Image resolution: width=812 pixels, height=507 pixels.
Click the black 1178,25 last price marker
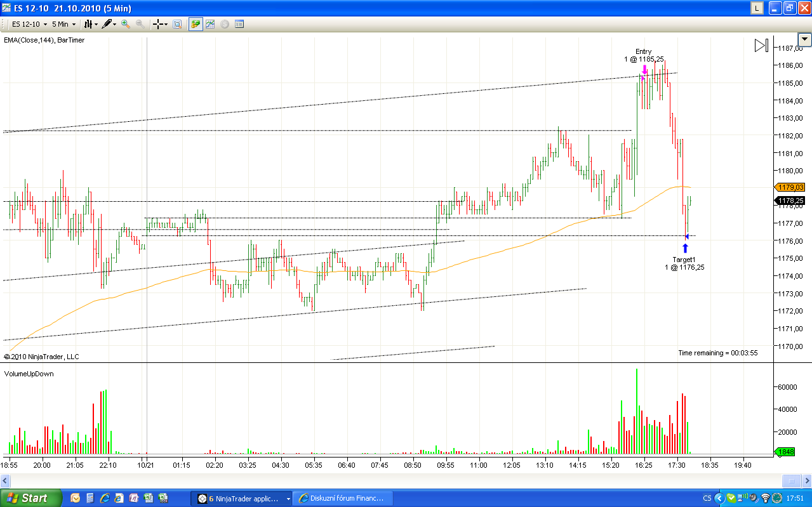click(x=790, y=201)
